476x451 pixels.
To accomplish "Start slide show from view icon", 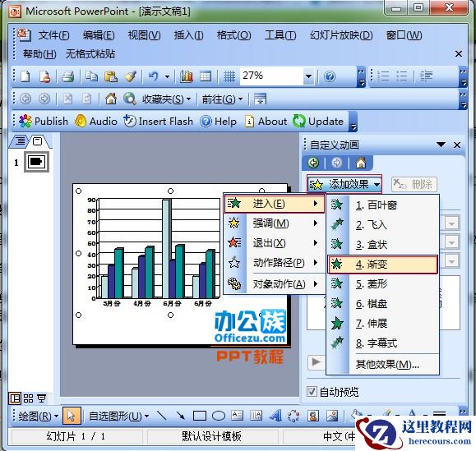I will tap(41, 398).
